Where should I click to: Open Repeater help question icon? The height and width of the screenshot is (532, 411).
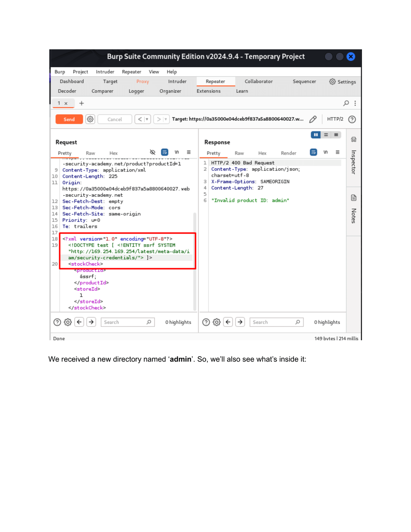click(x=352, y=119)
